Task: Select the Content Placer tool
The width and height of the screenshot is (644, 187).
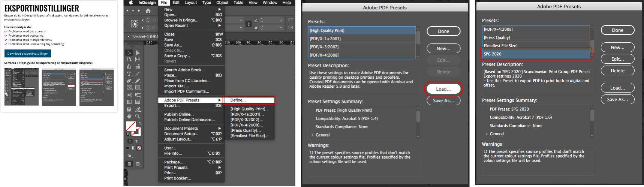Action: [138, 66]
